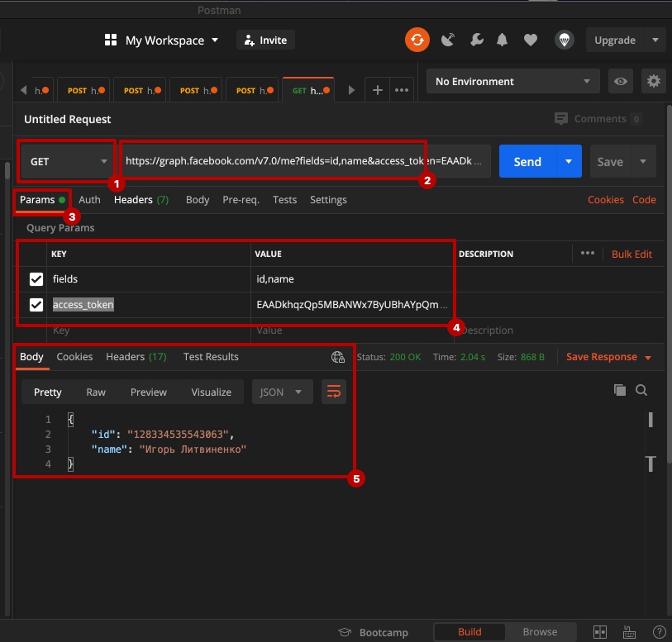This screenshot has height=642, width=672.
Task: Open the Params tab
Action: tap(42, 200)
